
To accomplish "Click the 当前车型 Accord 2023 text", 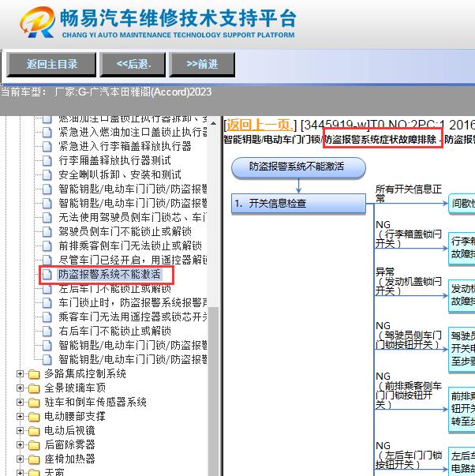I will point(107,92).
